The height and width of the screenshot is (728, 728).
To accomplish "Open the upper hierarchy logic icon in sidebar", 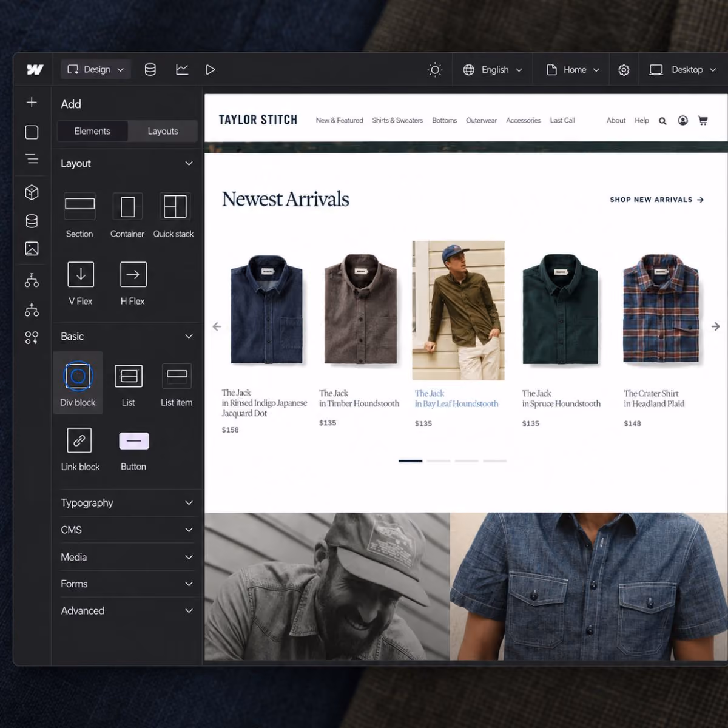I will (x=32, y=280).
